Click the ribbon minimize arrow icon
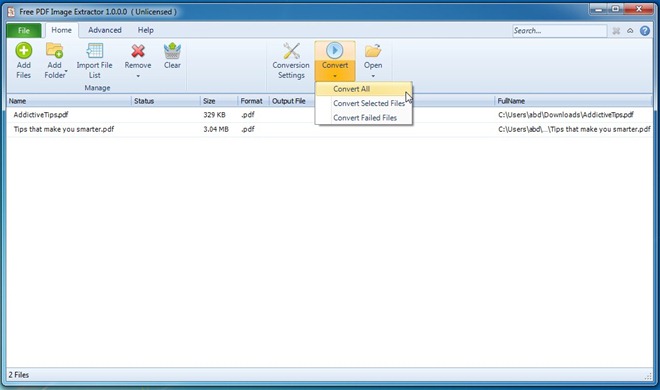Viewport: 660px width, 390px height. pyautogui.click(x=630, y=31)
